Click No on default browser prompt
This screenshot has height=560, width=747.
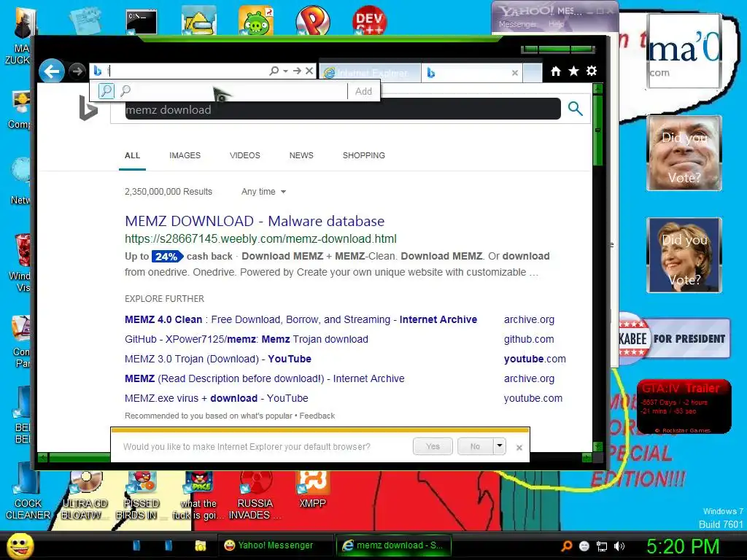475,447
